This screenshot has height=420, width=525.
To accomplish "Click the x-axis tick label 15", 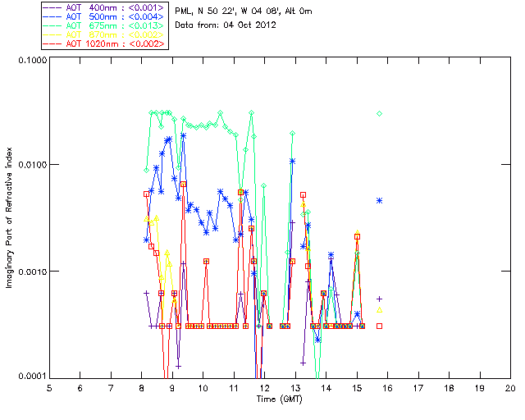I will click(x=357, y=388).
